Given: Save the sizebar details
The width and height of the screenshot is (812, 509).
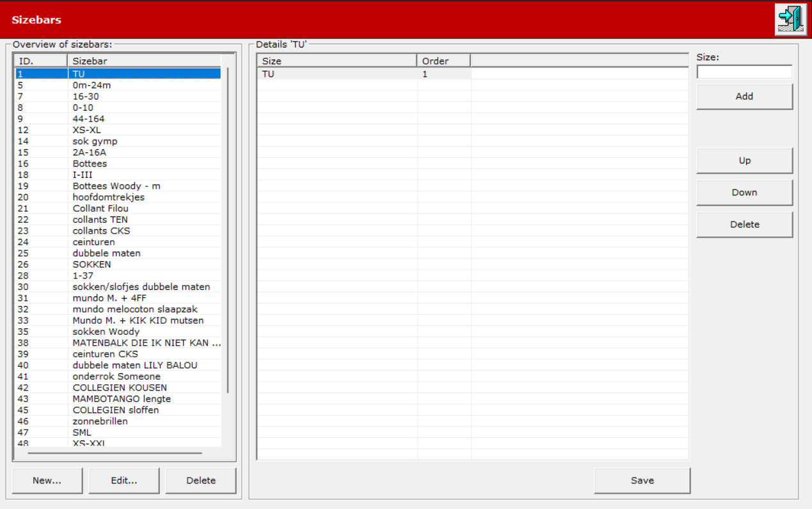Looking at the screenshot, I should (x=642, y=481).
